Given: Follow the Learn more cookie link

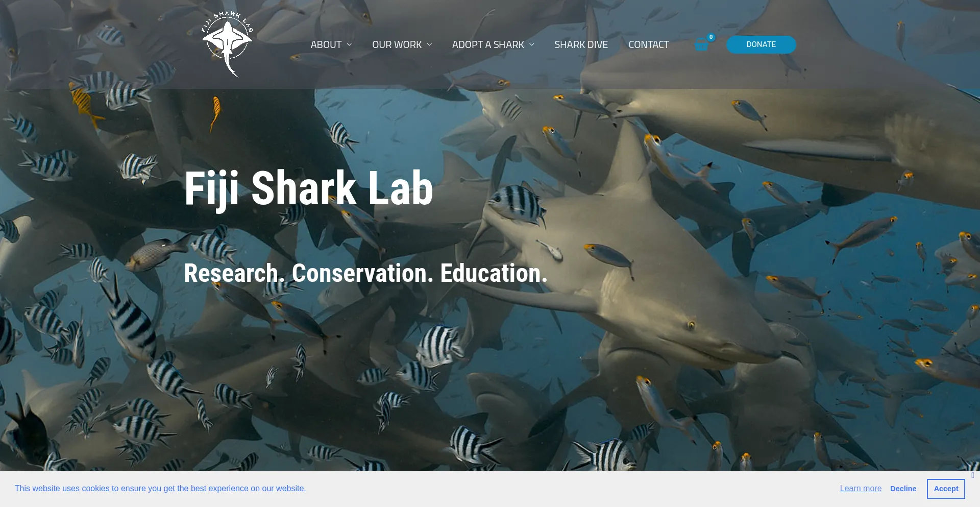Looking at the screenshot, I should 861,489.
